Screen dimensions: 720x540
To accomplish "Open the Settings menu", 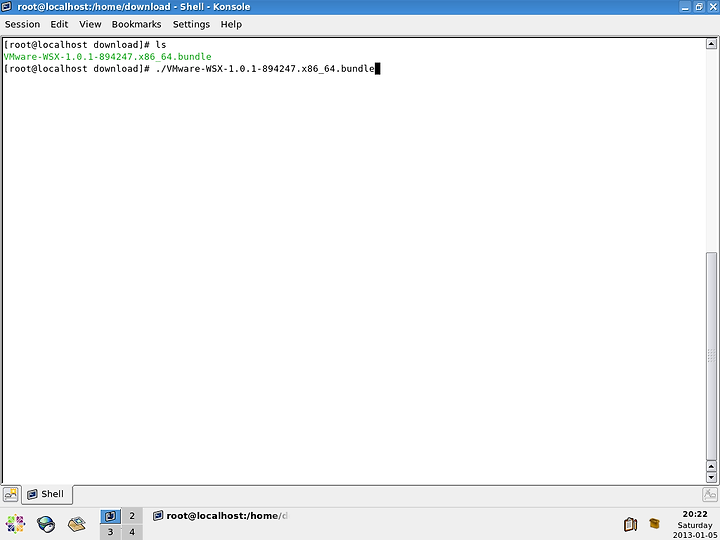I will tap(191, 24).
